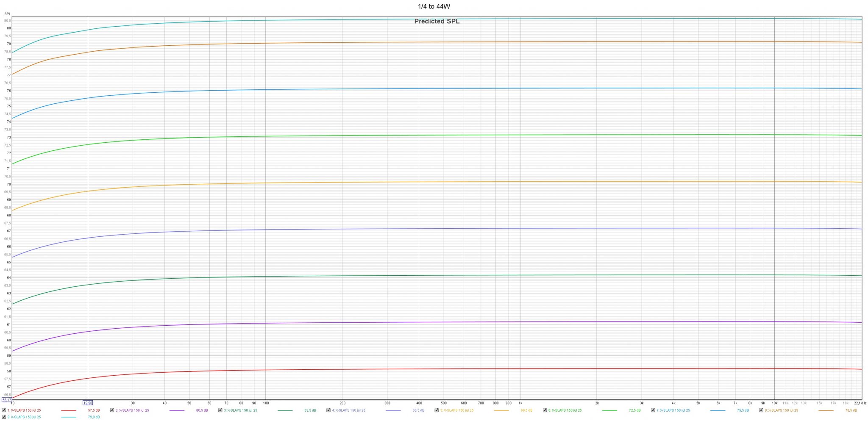Click the 100 Hz frequency axis label
The width and height of the screenshot is (868, 421).
(266, 403)
